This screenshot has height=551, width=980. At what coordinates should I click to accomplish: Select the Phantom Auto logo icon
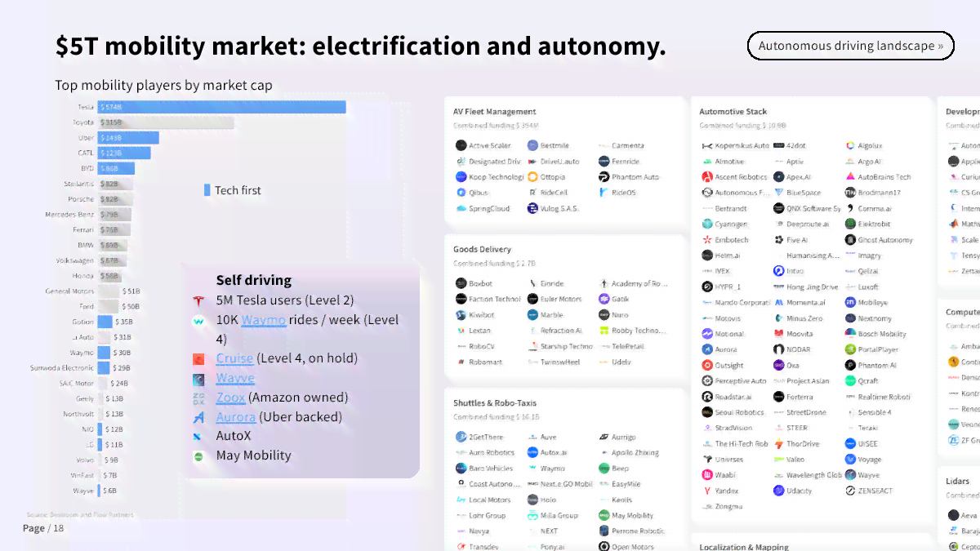[x=604, y=177]
